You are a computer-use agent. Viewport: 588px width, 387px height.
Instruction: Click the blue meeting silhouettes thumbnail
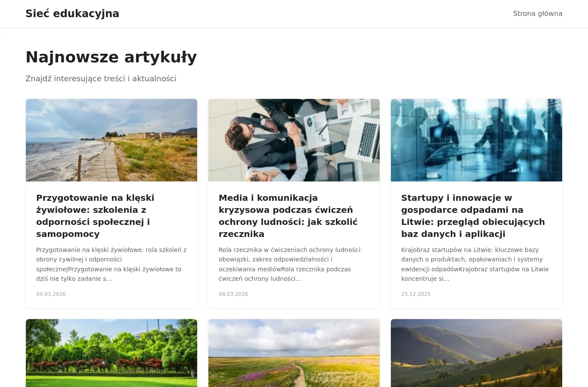(x=477, y=140)
